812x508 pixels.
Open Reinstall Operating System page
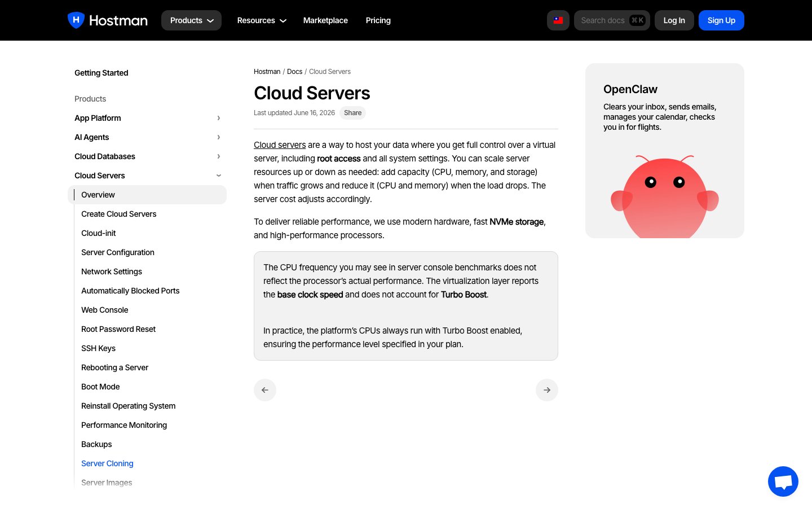click(129, 406)
